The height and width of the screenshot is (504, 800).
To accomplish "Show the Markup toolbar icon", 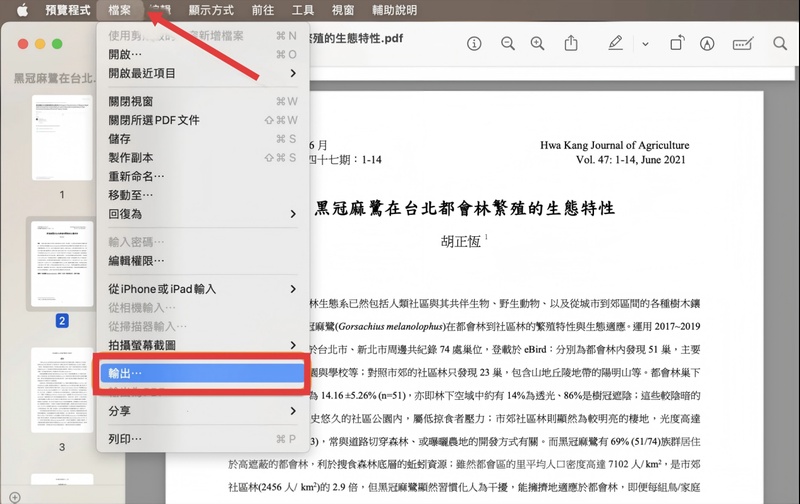I will coord(708,44).
